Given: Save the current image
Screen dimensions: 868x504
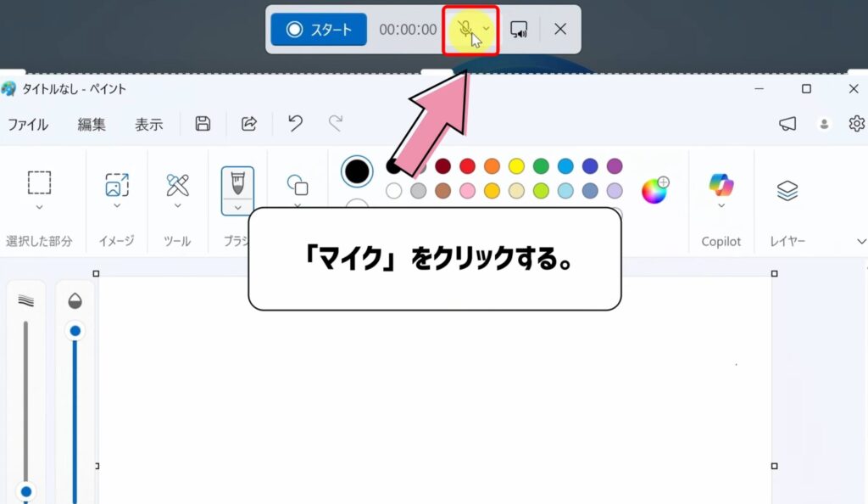Looking at the screenshot, I should click(x=202, y=124).
